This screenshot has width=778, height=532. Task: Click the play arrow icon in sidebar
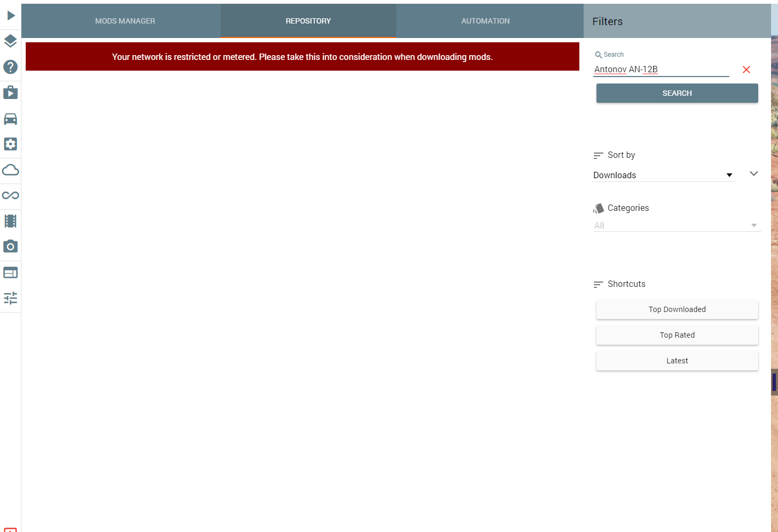click(11, 16)
